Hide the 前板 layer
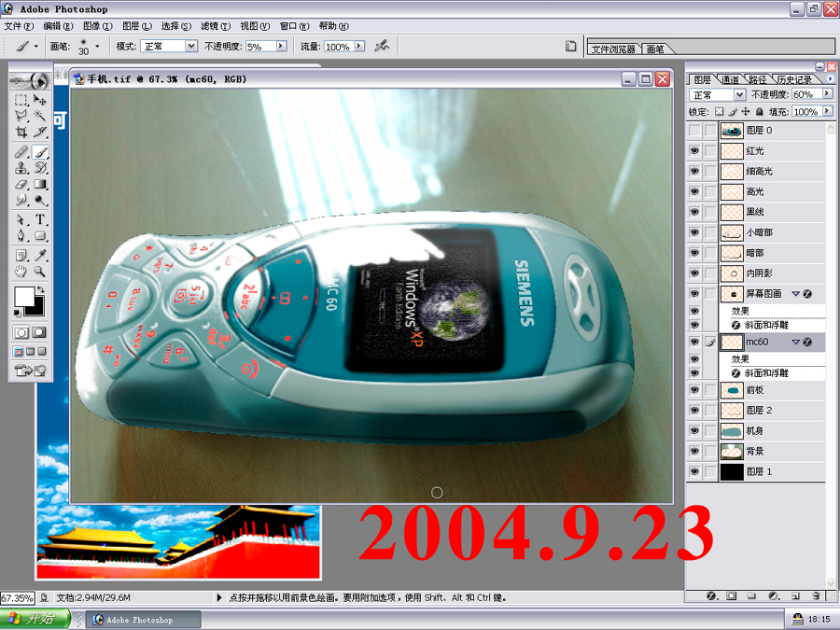Screen dimensions: 840x630 (694, 390)
